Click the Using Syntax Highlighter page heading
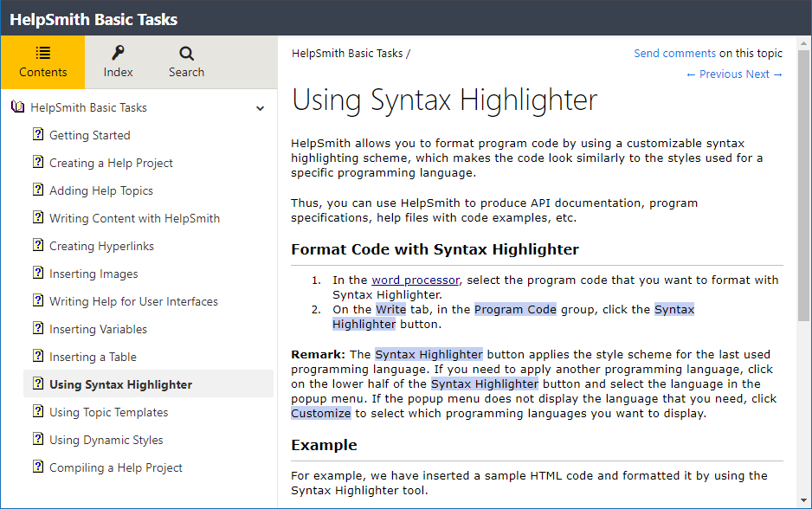Viewport: 812px width, 509px height. click(444, 100)
